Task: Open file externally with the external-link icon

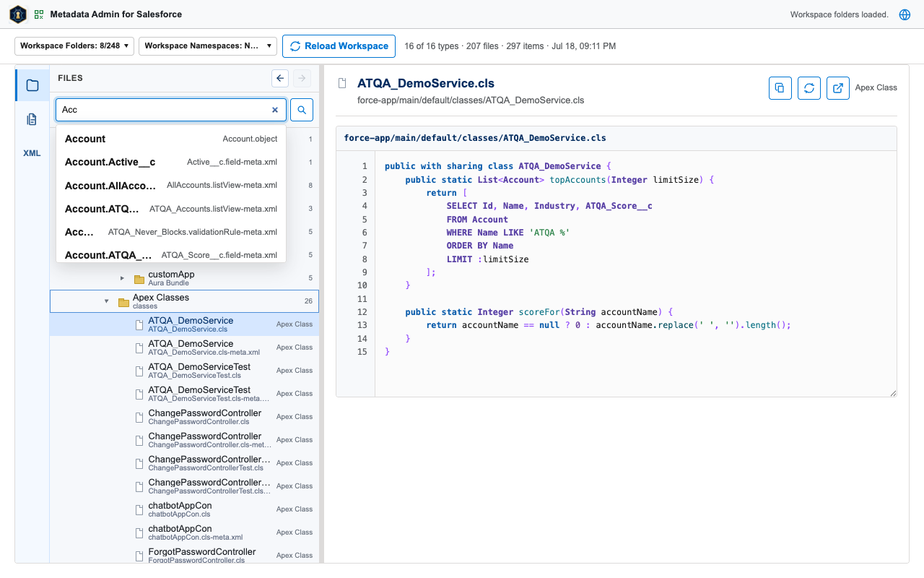Action: 838,88
